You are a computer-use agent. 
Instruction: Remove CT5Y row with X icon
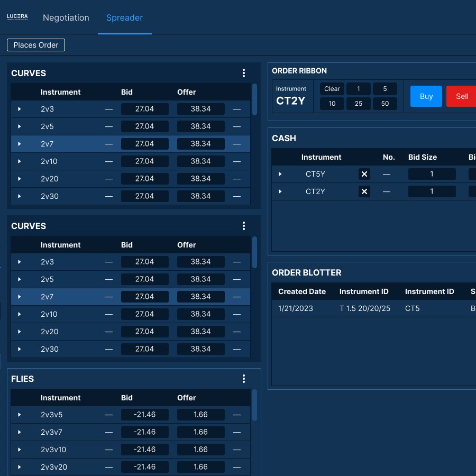click(x=364, y=174)
